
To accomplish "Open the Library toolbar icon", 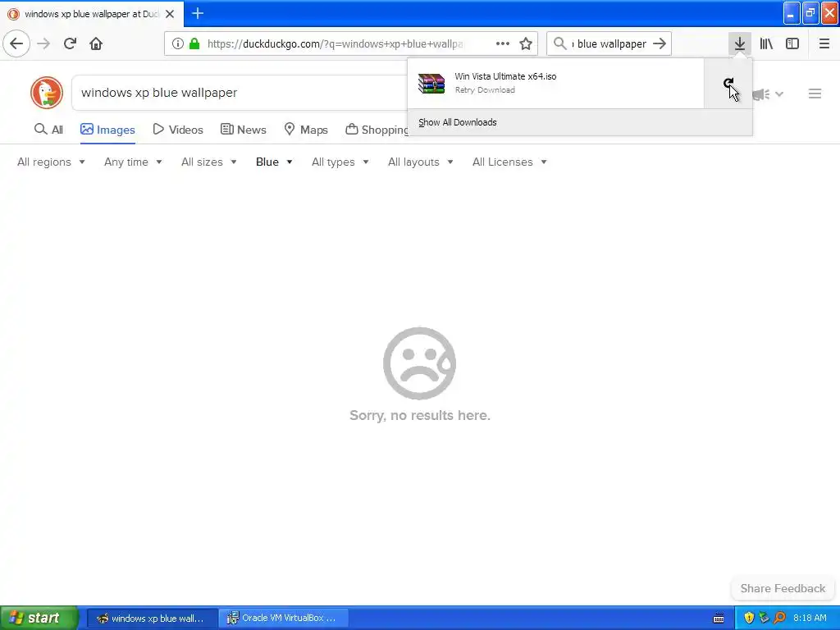I will [766, 43].
